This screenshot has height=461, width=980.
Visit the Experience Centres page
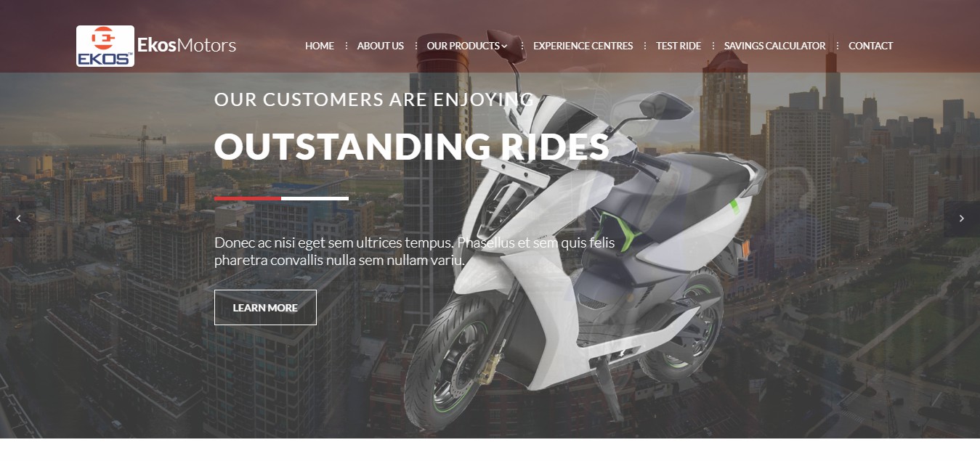pos(583,46)
